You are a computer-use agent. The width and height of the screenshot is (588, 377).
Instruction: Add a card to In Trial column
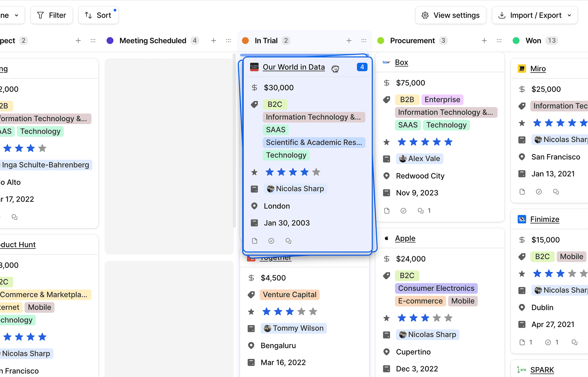349,41
